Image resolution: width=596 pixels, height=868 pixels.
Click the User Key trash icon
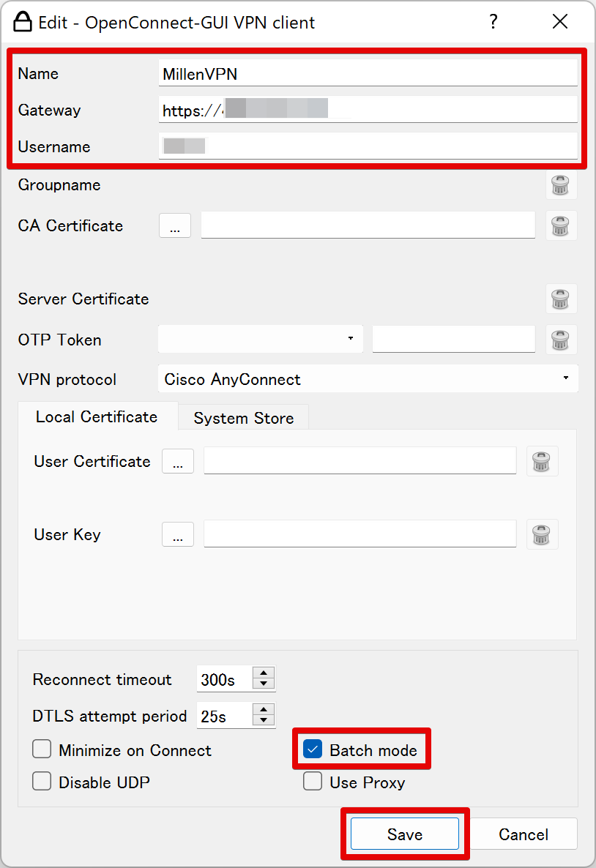[542, 534]
